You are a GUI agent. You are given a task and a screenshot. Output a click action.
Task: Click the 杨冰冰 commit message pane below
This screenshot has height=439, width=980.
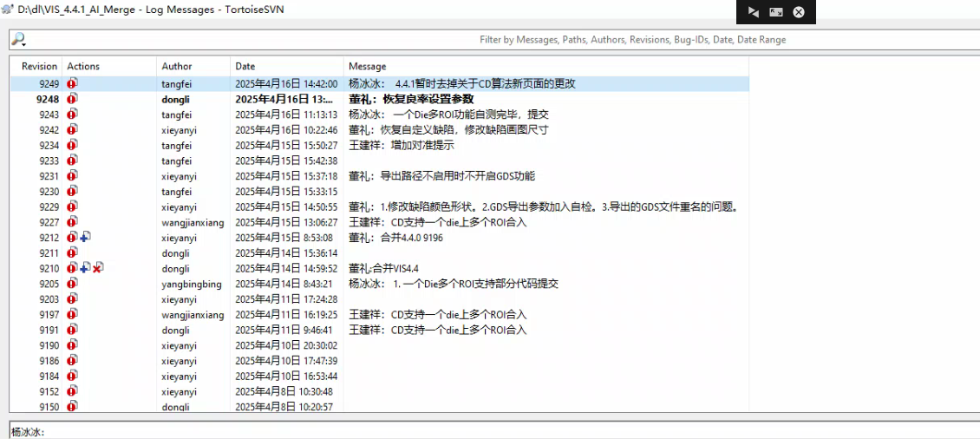pyautogui.click(x=494, y=431)
